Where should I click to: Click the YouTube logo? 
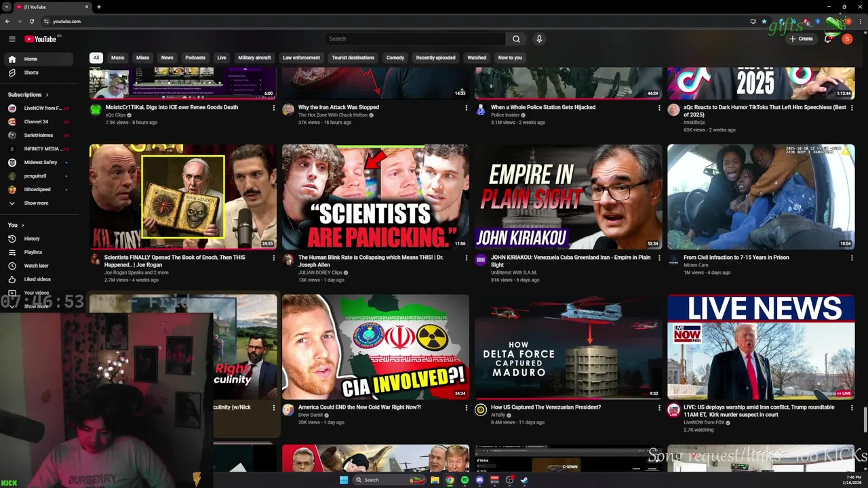[x=42, y=39]
